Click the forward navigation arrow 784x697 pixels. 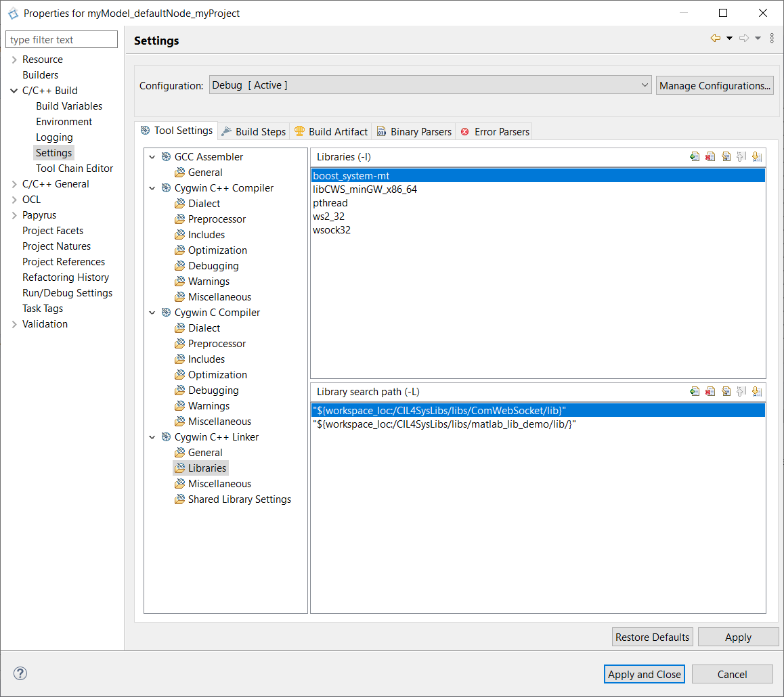(744, 39)
